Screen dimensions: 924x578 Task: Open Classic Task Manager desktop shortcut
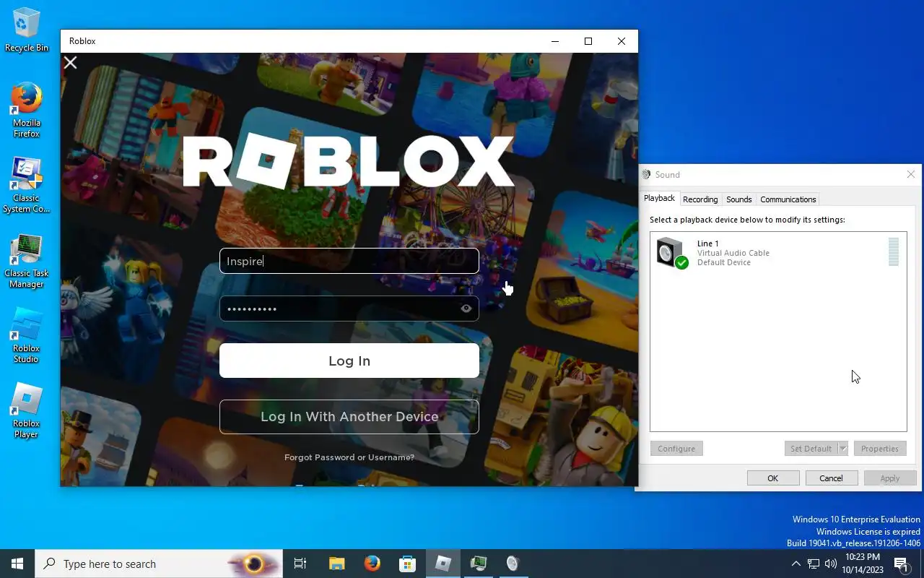coord(27,260)
